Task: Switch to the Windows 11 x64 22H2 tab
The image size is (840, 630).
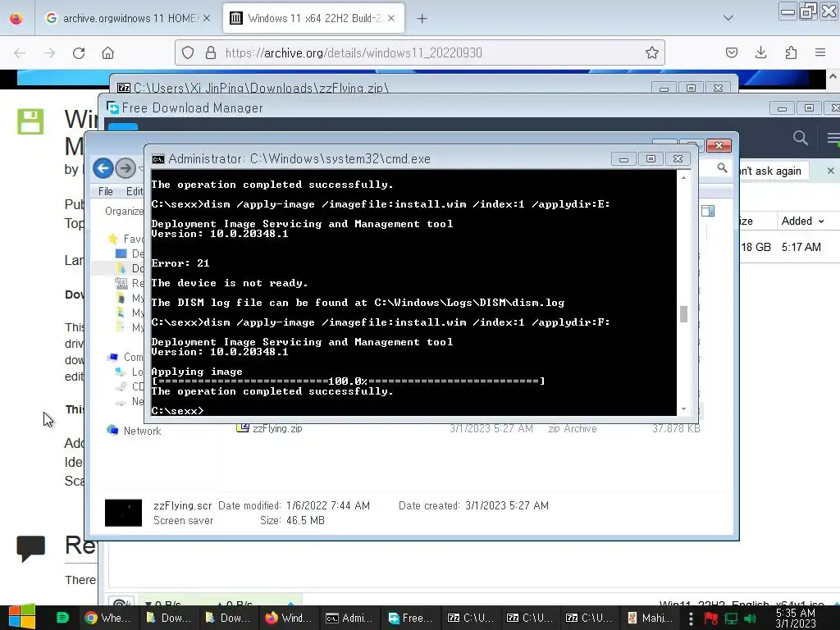Action: 313,18
